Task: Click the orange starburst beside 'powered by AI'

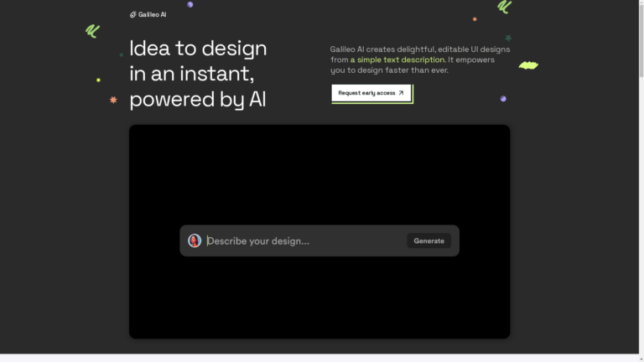Action: click(113, 100)
